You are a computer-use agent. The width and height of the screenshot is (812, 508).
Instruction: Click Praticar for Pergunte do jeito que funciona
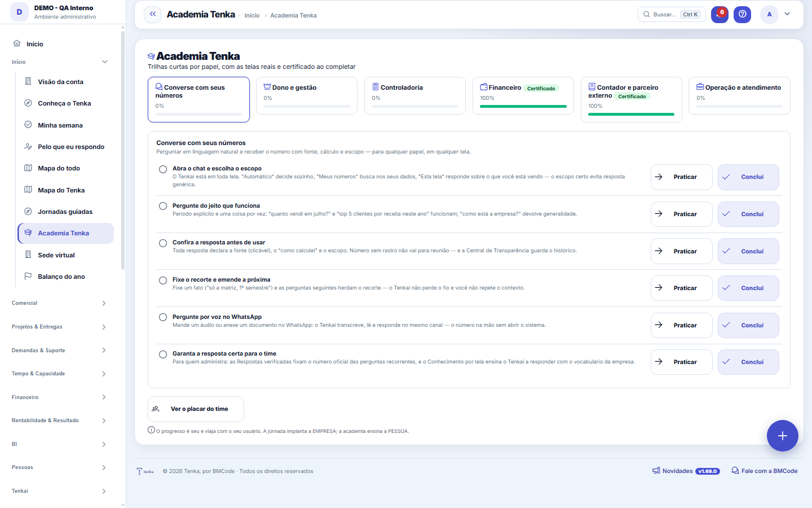[x=681, y=214]
